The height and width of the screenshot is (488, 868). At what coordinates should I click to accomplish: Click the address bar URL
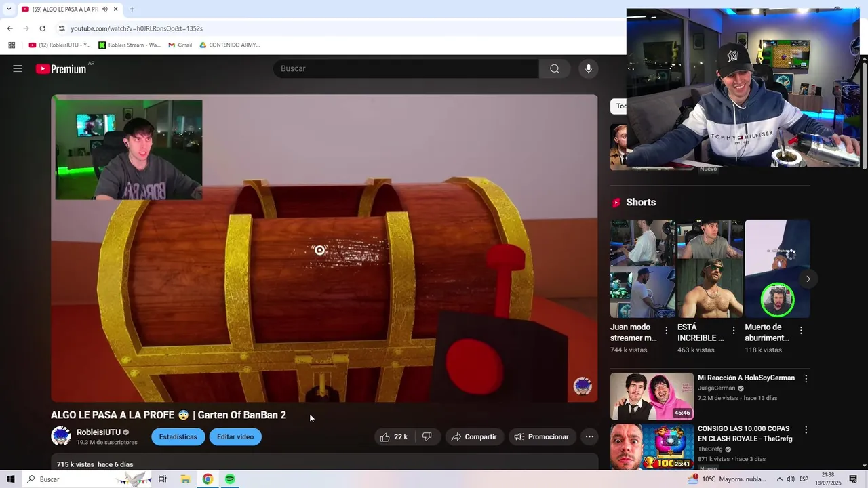(x=137, y=28)
